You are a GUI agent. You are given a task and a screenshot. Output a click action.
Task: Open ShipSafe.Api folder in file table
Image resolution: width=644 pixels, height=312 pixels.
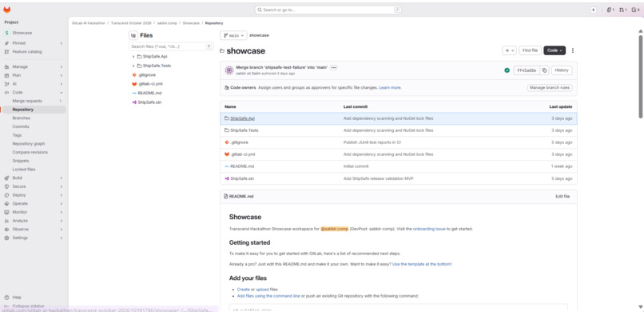[x=242, y=118]
